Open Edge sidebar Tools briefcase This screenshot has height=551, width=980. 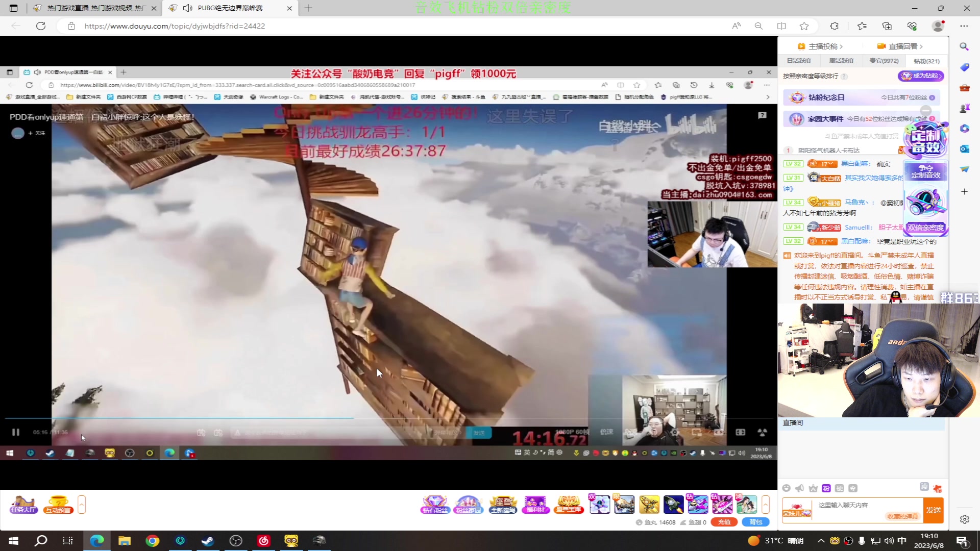[964, 88]
